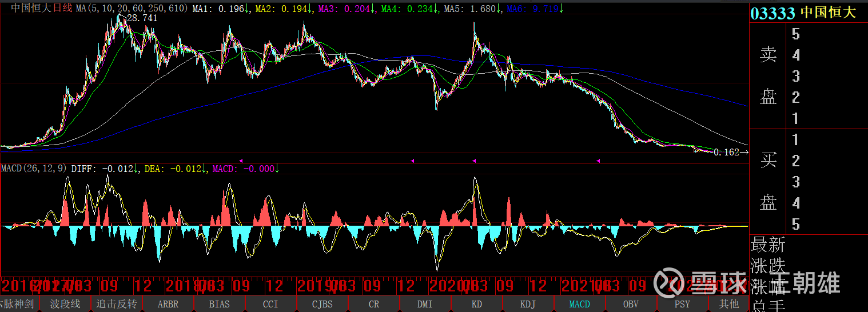The width and height of the screenshot is (868, 312).
Task: Click the 中国恒大 stock name in side panel
Action: 828,13
